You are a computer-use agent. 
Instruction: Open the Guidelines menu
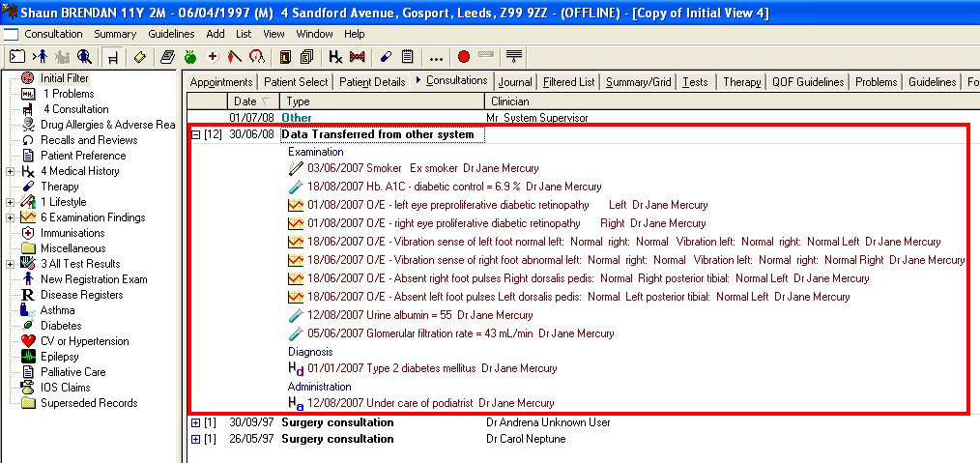pos(171,34)
